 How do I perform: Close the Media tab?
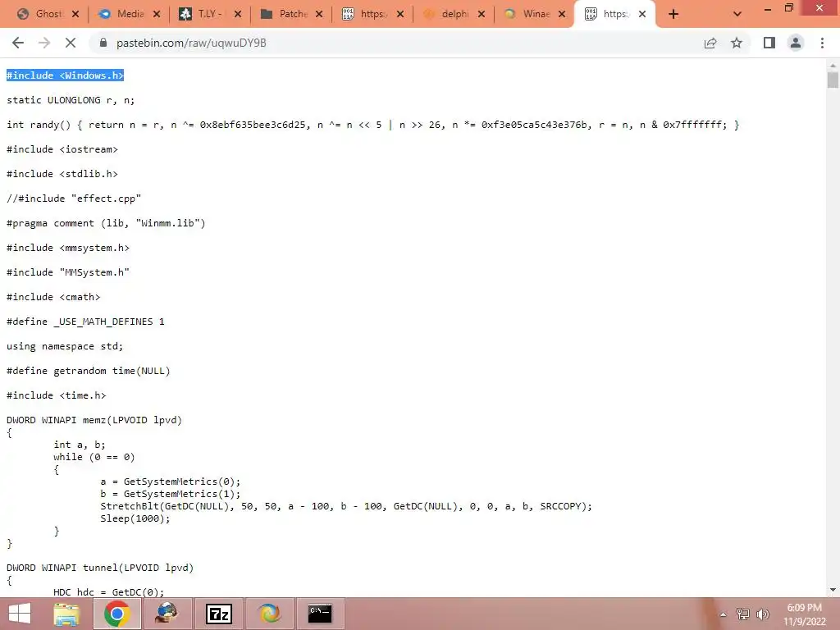[157, 15]
